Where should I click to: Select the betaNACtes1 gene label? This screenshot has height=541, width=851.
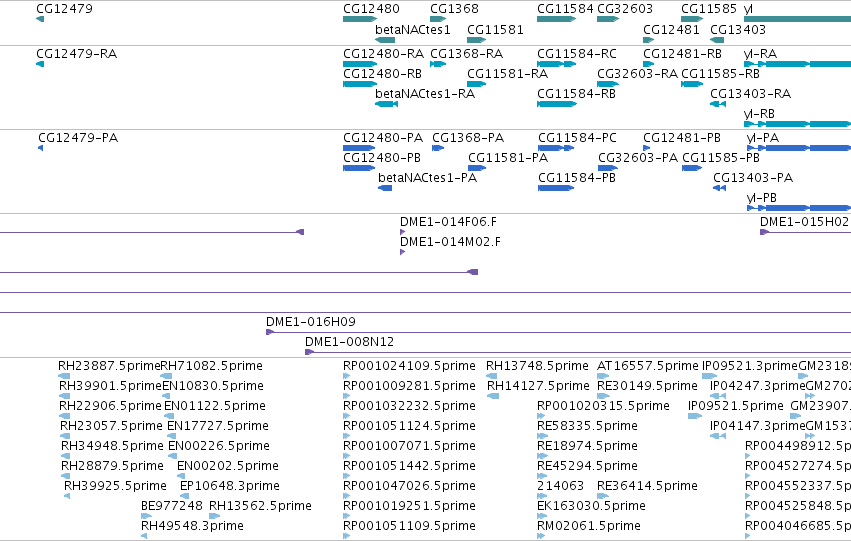[x=412, y=29]
